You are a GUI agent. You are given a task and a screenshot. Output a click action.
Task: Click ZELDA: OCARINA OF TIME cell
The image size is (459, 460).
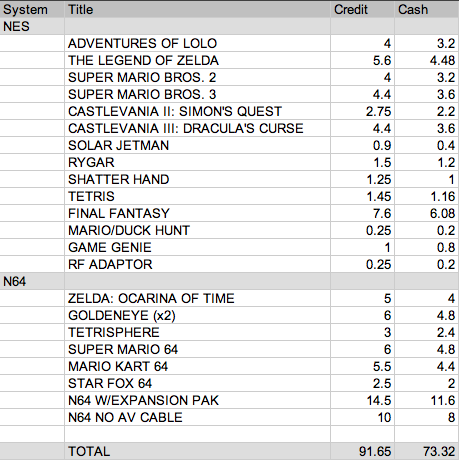click(197, 298)
